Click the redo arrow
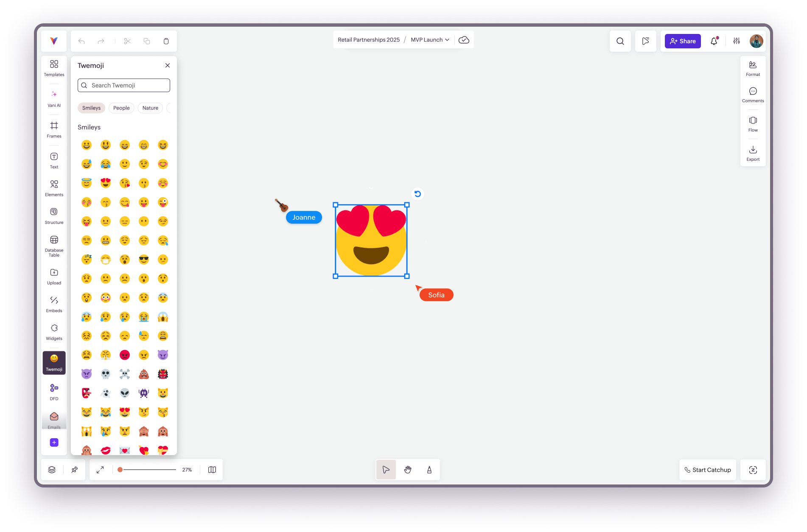807x532 pixels. pos(101,41)
